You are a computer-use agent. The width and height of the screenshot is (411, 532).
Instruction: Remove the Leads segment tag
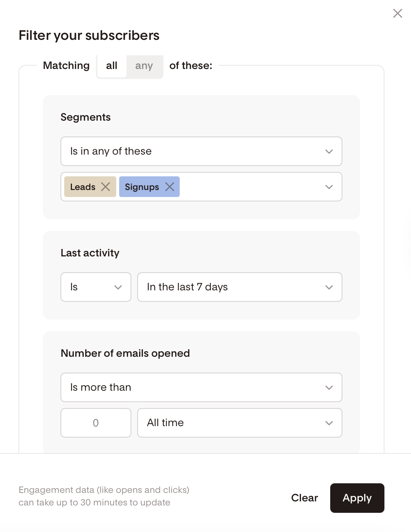[106, 187]
